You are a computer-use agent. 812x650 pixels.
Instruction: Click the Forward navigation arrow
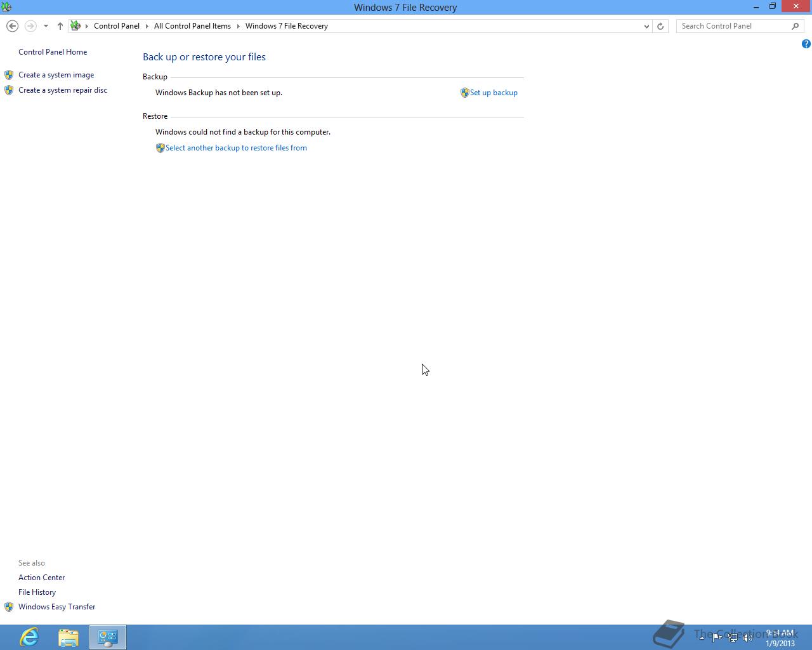tap(30, 26)
